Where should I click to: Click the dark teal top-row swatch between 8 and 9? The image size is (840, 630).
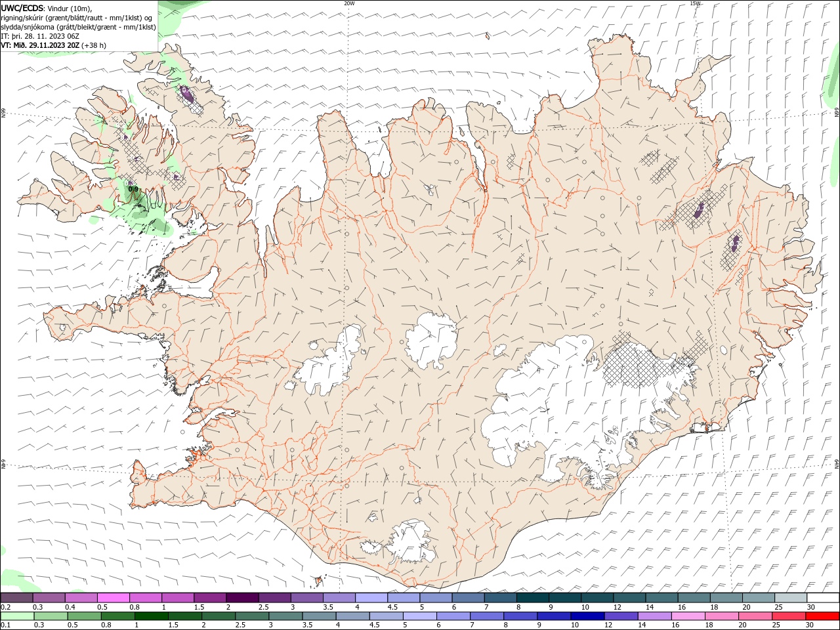coord(532,598)
